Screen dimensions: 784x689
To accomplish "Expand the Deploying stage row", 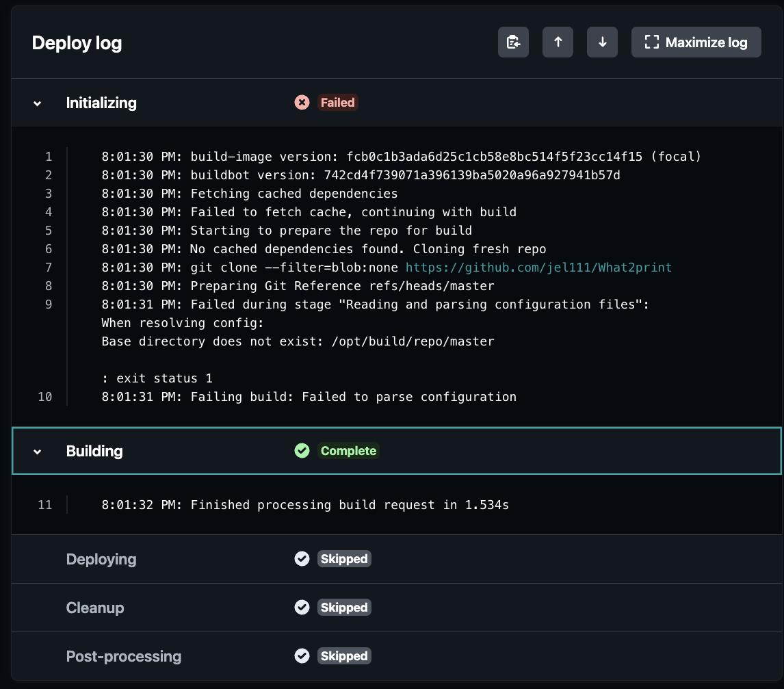I will (101, 559).
